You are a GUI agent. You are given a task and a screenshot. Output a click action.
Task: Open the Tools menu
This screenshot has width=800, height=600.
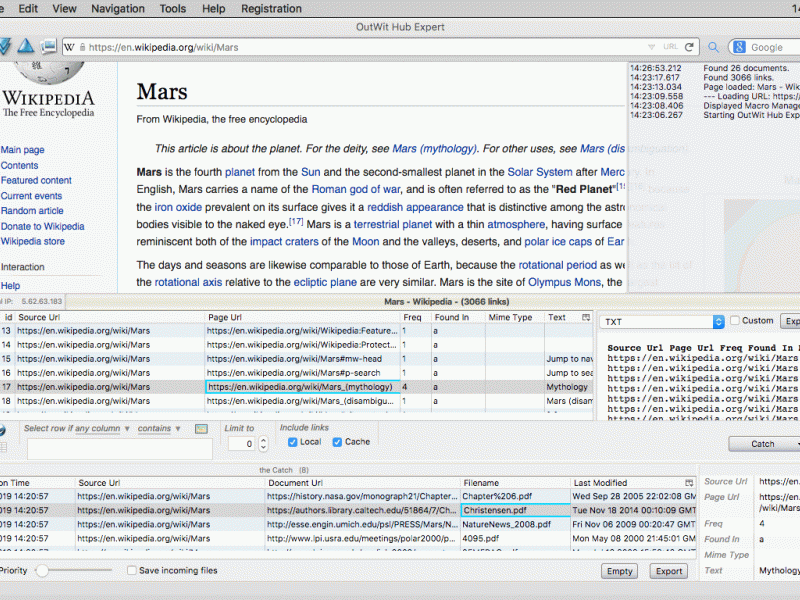click(x=172, y=9)
